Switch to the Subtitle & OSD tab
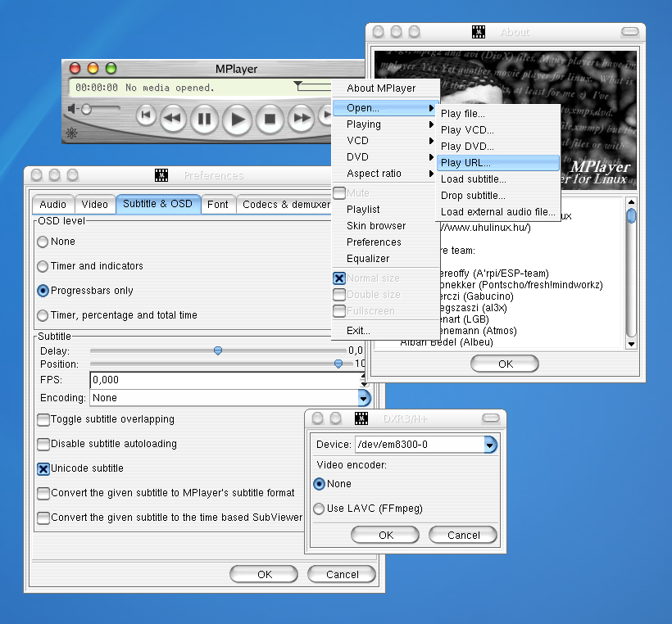 [x=157, y=204]
